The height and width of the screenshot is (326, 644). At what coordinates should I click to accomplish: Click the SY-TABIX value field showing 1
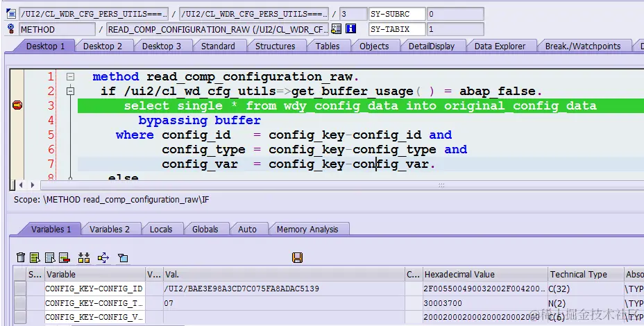[x=455, y=30]
